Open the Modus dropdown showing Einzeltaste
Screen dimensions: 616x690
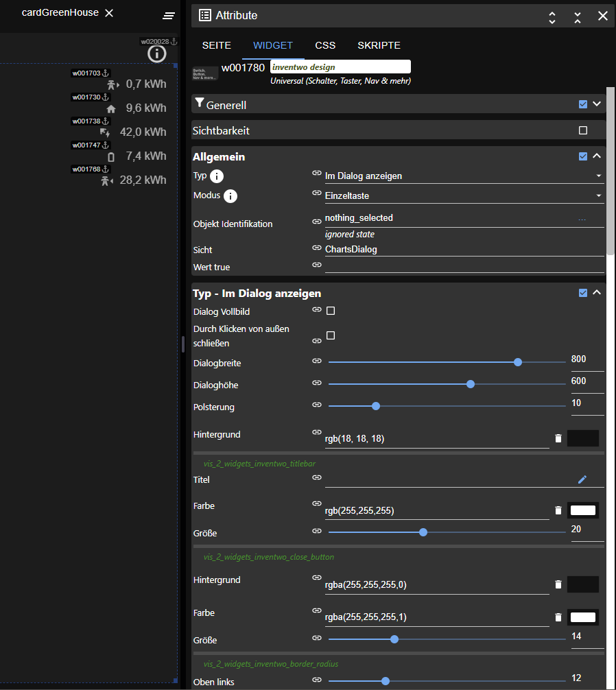coord(464,196)
